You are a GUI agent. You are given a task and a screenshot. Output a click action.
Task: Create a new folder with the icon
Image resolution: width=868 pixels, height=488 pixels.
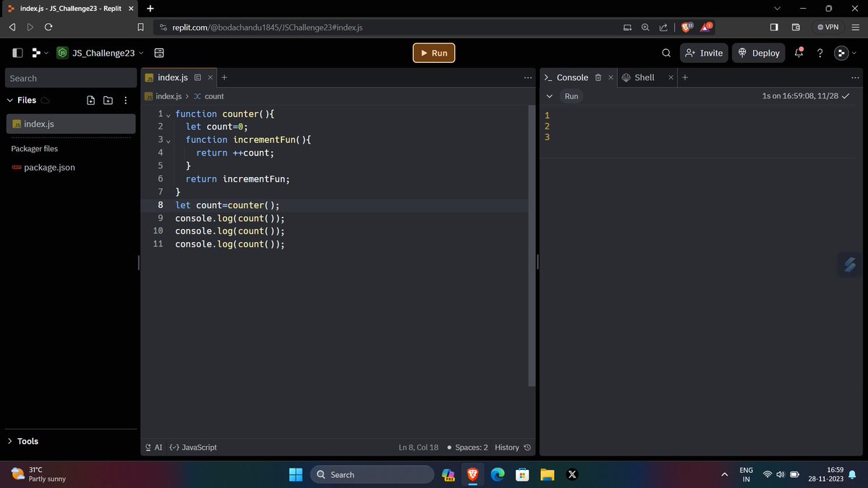click(108, 100)
